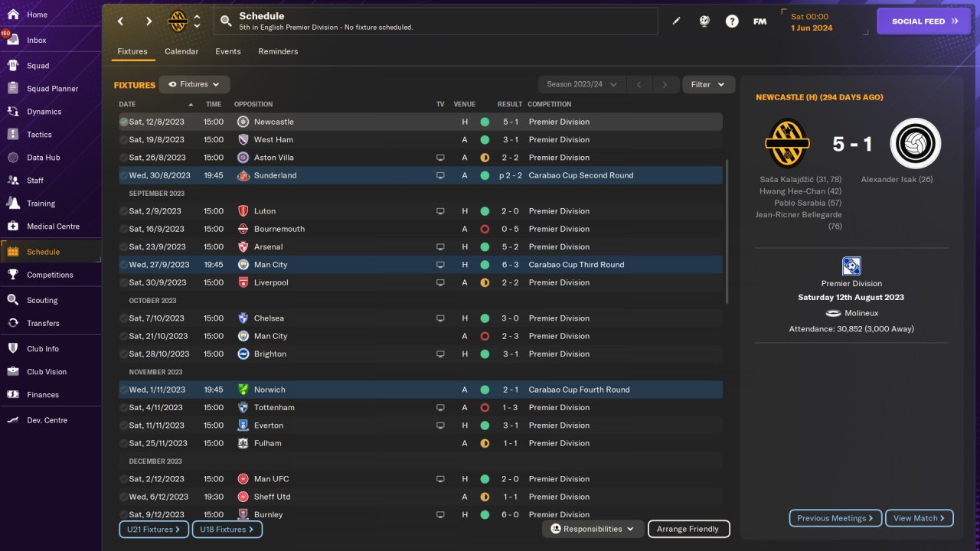Viewport: 980px width, 551px height.
Task: Open the Data Hub icon
Action: click(x=13, y=158)
